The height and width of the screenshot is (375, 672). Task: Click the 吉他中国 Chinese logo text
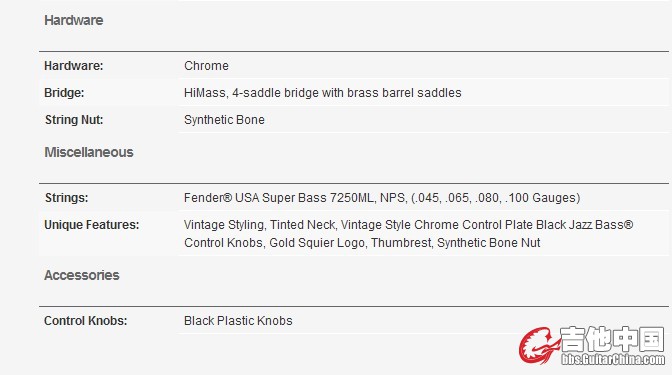(x=612, y=339)
